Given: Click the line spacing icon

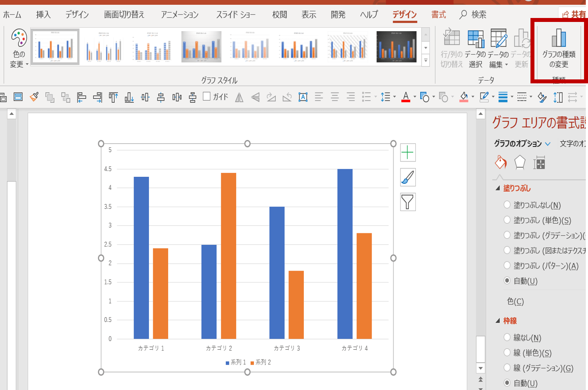Looking at the screenshot, I should click(385, 97).
